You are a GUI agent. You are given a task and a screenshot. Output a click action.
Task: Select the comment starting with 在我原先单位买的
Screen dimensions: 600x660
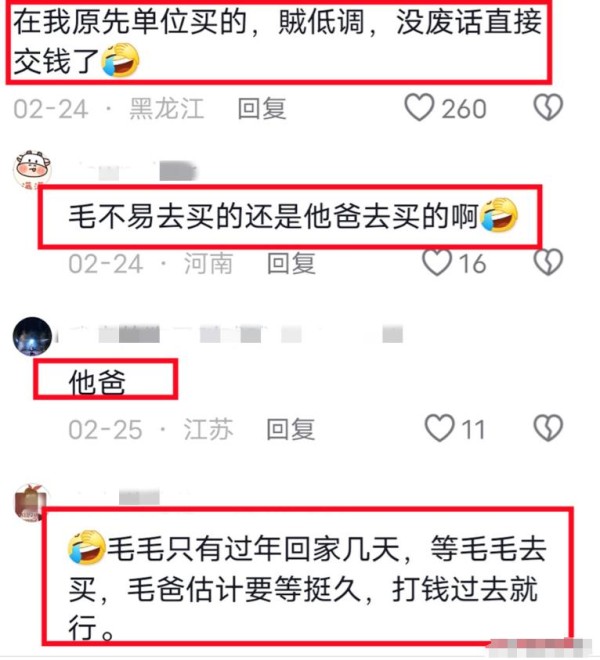tap(278, 41)
